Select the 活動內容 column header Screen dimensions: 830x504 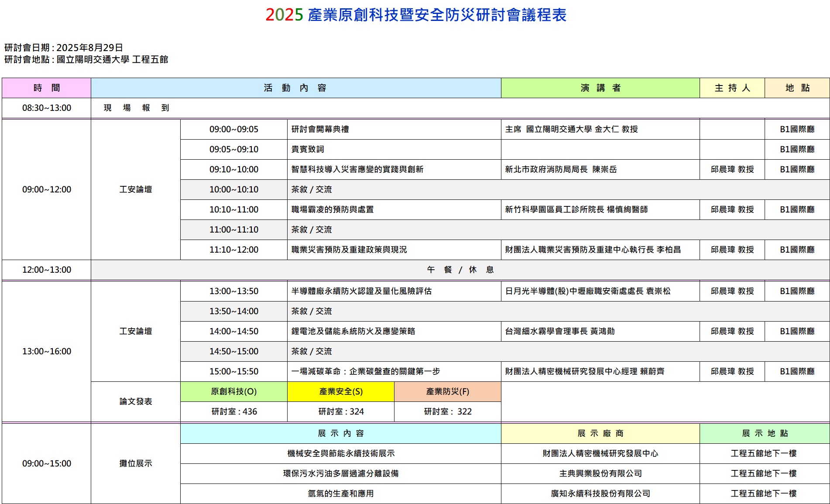tap(296, 88)
